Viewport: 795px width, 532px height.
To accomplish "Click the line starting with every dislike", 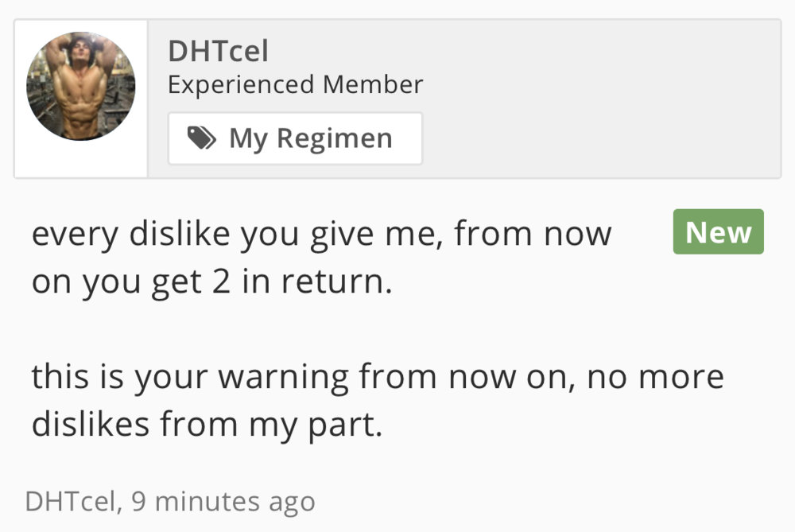I will [x=321, y=234].
